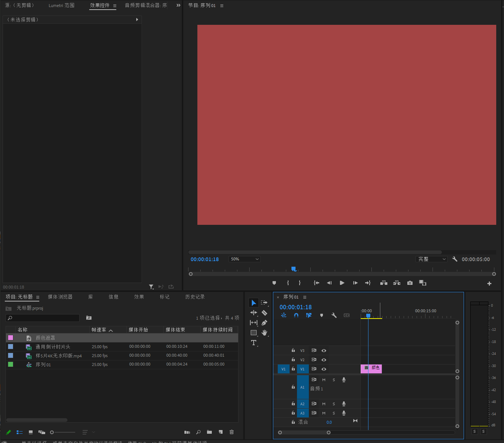Image resolution: width=504 pixels, height=443 pixels.
Task: Open the 历史记录 tab
Action: pos(195,297)
